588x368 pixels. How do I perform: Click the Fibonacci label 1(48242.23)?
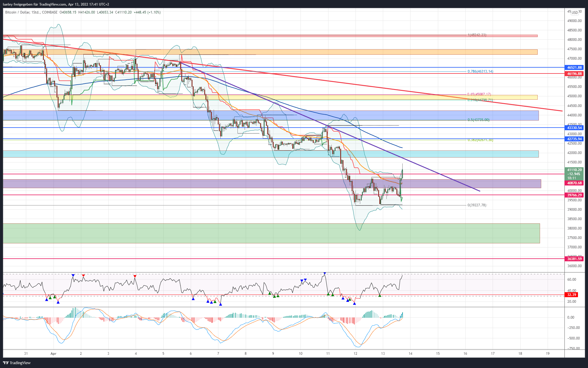pos(477,35)
